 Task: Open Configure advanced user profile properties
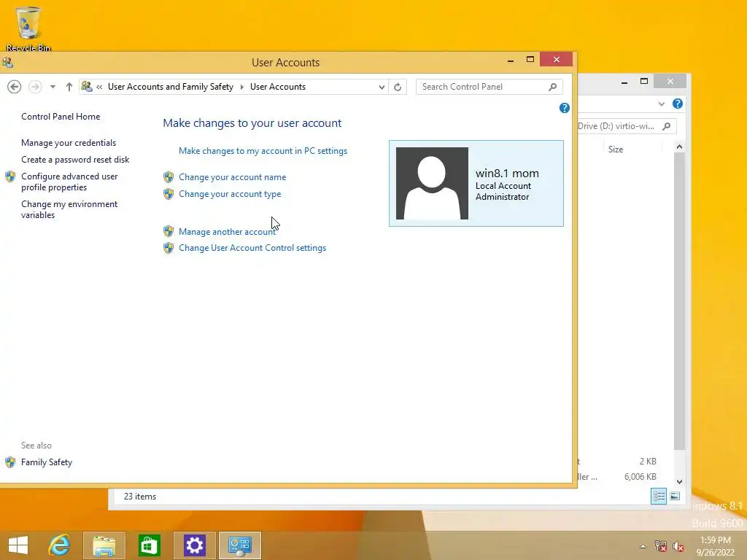(69, 182)
